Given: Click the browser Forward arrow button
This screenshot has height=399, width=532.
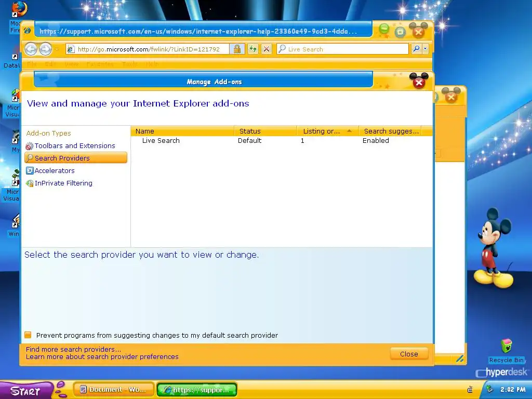Looking at the screenshot, I should pyautogui.click(x=46, y=49).
